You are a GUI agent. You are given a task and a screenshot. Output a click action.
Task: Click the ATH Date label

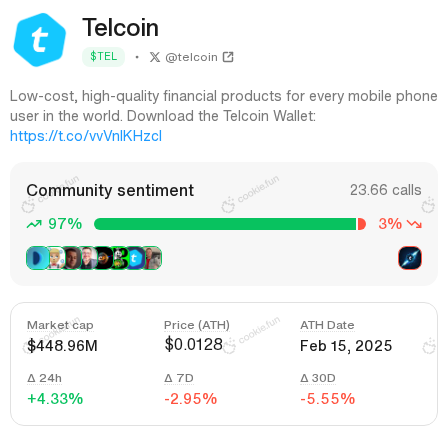(x=327, y=325)
